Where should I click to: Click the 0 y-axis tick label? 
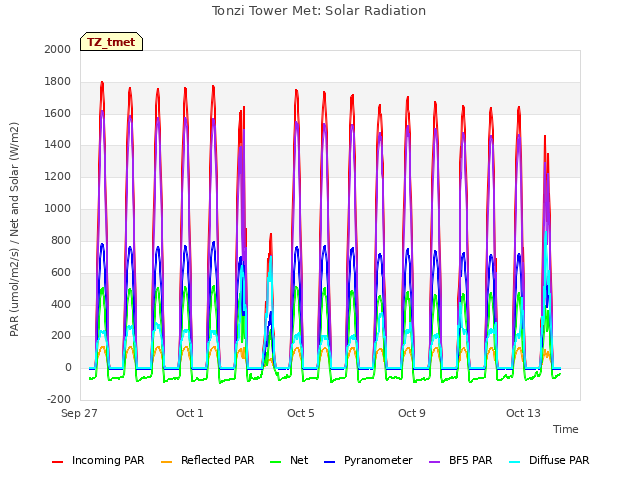[x=68, y=368]
